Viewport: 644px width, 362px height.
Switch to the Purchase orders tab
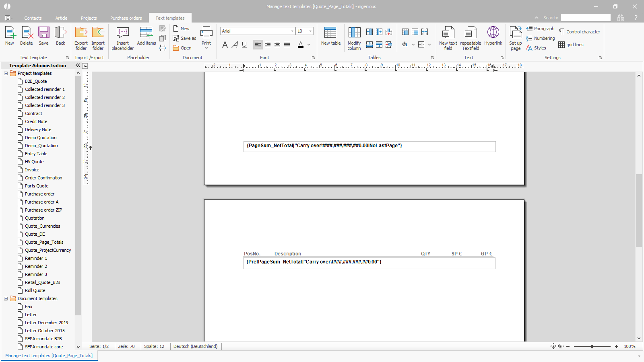(x=126, y=18)
